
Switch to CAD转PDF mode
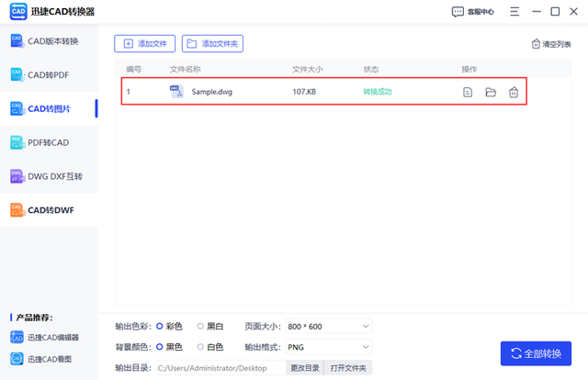49,75
